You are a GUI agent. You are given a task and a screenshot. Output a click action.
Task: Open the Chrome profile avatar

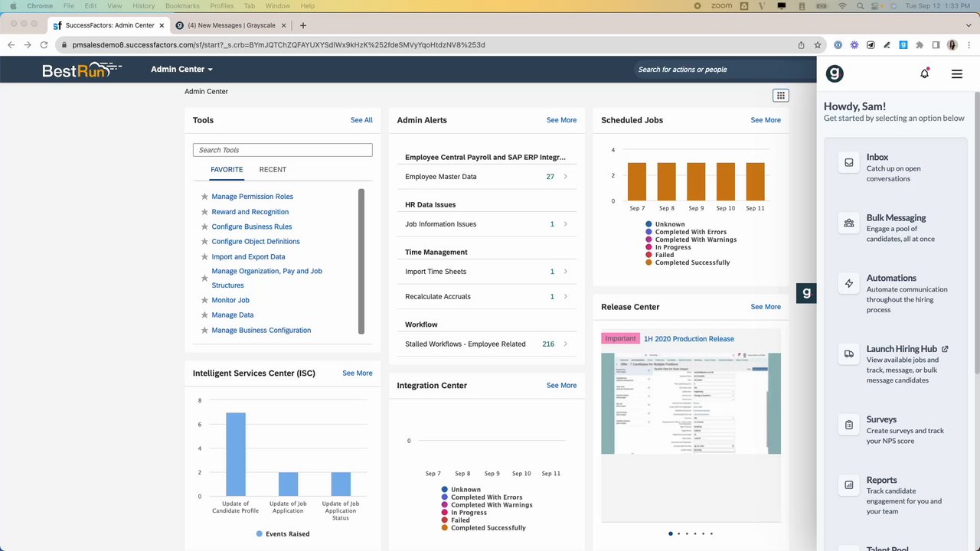point(952,45)
